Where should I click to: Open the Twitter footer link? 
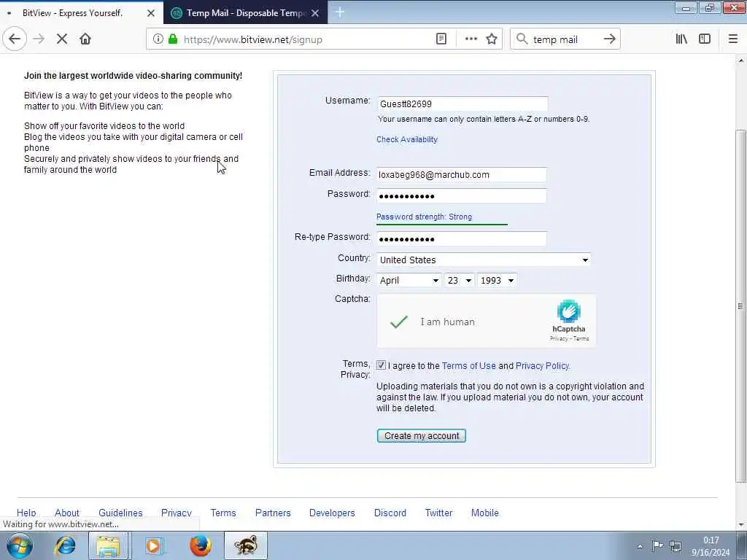[438, 513]
